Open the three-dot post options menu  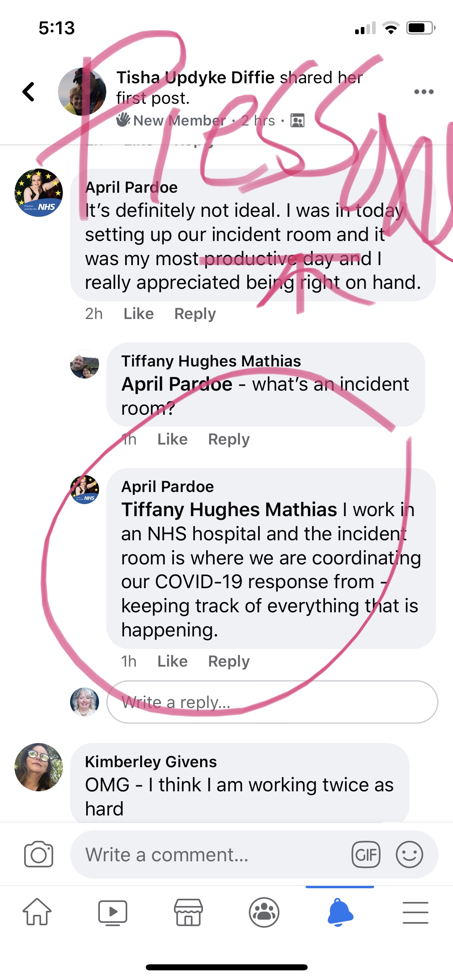pyautogui.click(x=424, y=92)
